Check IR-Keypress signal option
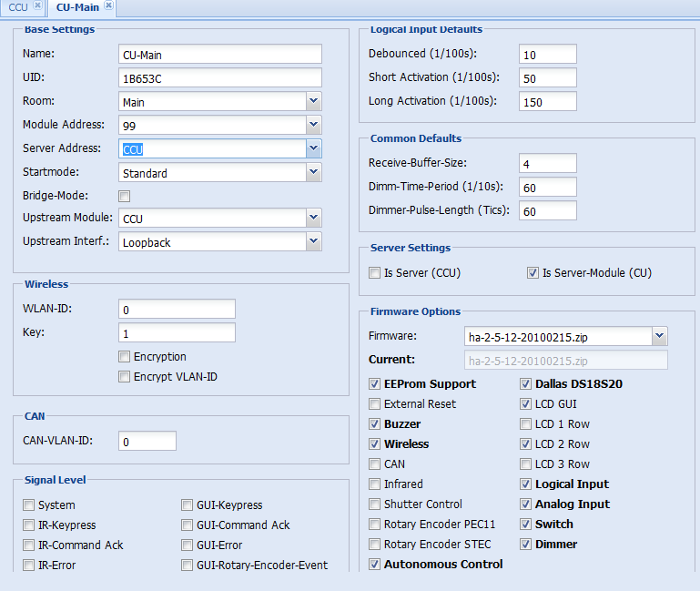 [28, 525]
